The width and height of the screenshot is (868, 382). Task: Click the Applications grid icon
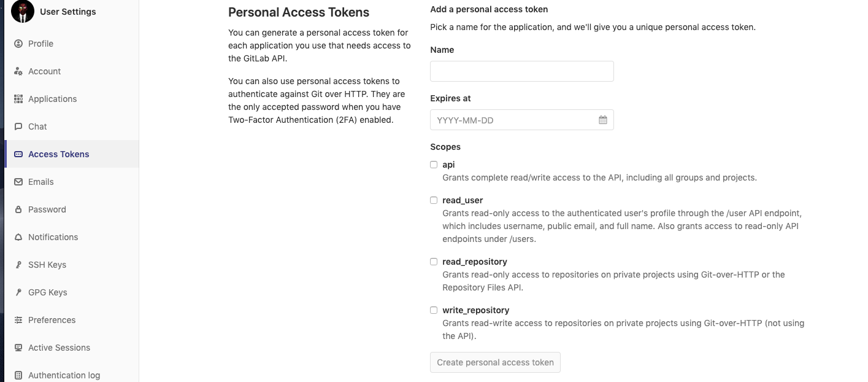[18, 99]
